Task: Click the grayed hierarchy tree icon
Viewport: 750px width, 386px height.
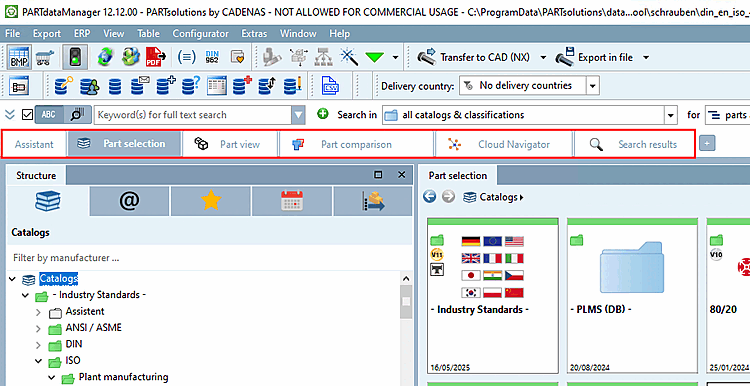Action: (323, 57)
